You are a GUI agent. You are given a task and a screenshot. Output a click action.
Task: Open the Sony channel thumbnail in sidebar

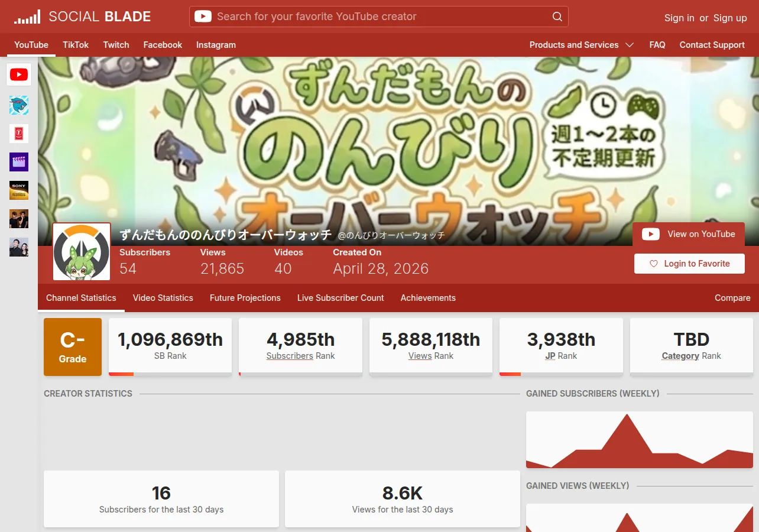coord(19,190)
